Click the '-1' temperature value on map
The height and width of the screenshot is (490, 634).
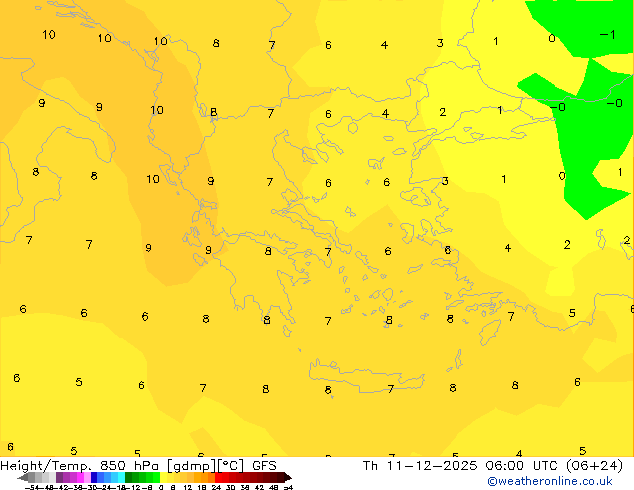tap(608, 35)
